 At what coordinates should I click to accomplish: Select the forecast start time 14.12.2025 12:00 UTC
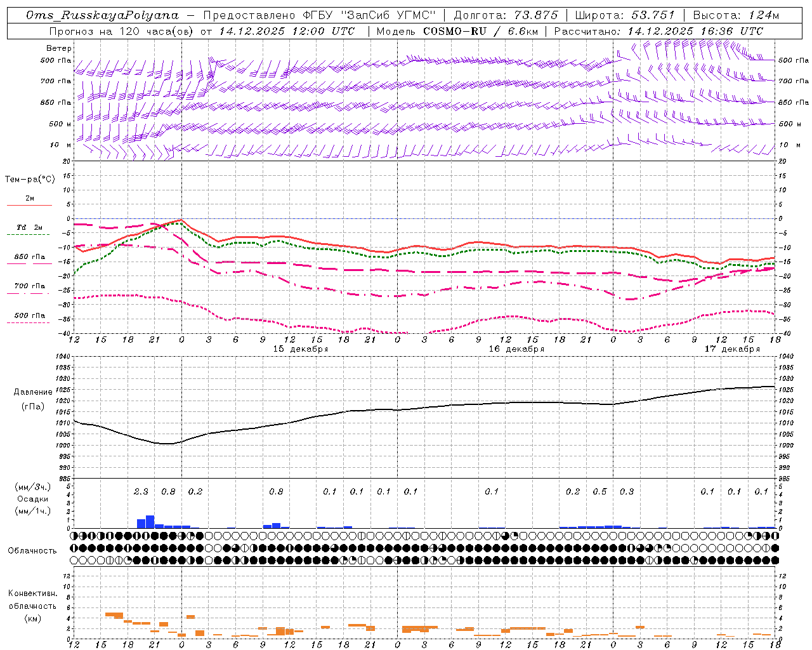[287, 31]
